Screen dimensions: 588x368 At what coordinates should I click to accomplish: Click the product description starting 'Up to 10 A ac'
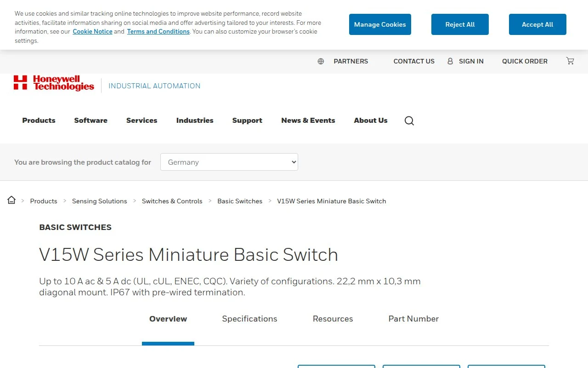pos(230,287)
